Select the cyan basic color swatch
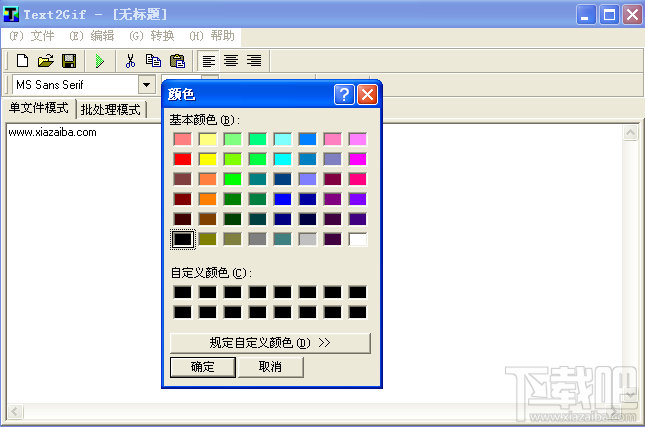The height and width of the screenshot is (427, 645). 283,159
